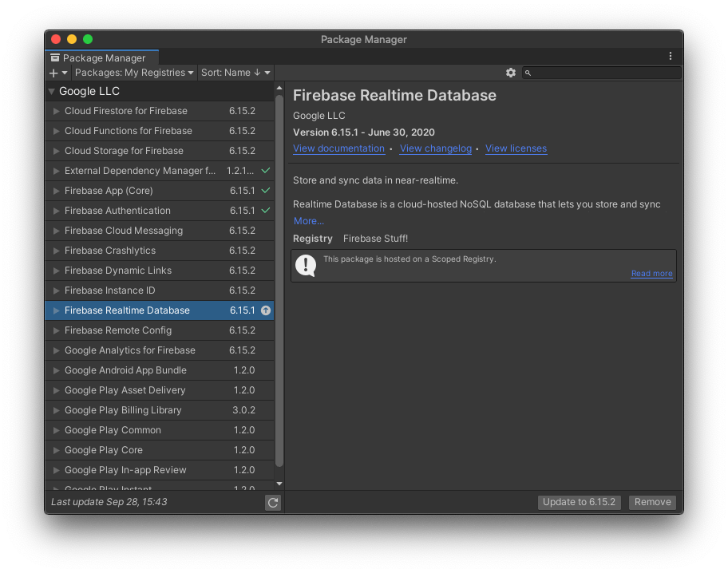Click 'Last update Sep 28, 15:43' status text
Screen dimensions: 728x573
point(109,502)
